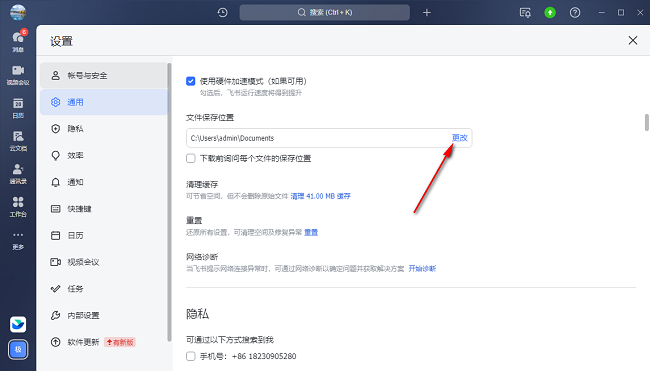Check the phone number search checkbox
The height and width of the screenshot is (371, 650).
point(191,356)
